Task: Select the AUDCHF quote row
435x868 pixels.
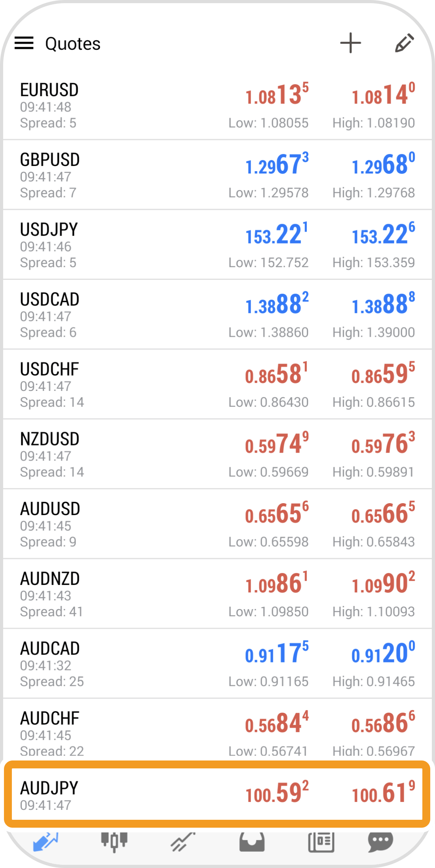Action: pyautogui.click(x=217, y=730)
